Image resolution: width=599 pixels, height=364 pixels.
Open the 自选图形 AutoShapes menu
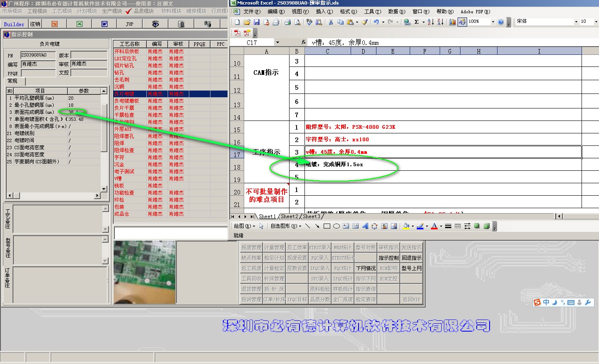(x=286, y=226)
